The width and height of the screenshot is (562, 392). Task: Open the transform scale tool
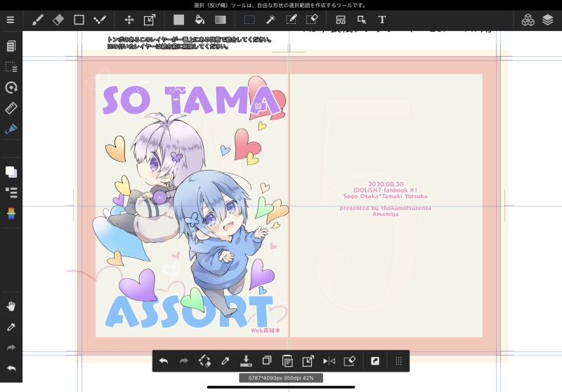150,20
